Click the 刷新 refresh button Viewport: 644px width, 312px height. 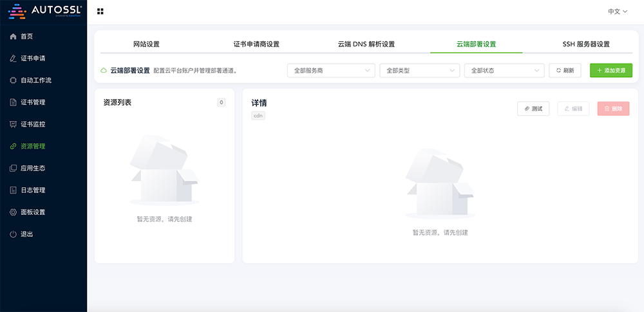point(565,70)
